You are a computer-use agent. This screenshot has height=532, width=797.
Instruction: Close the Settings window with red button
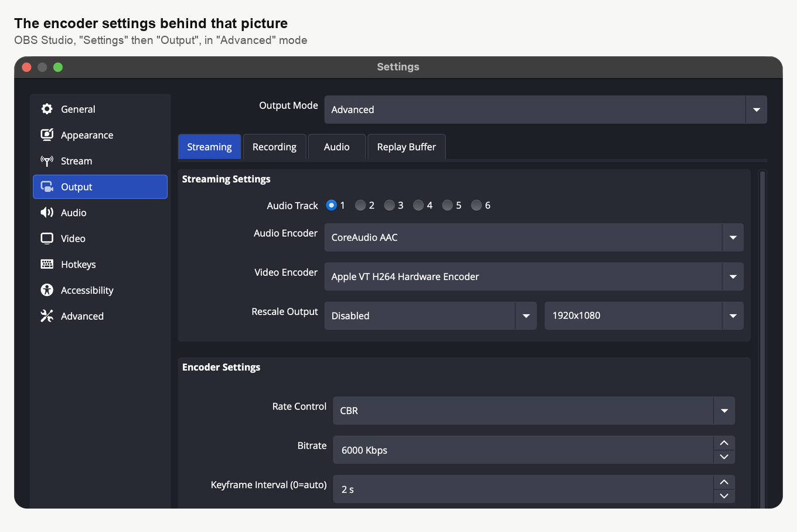(26, 67)
